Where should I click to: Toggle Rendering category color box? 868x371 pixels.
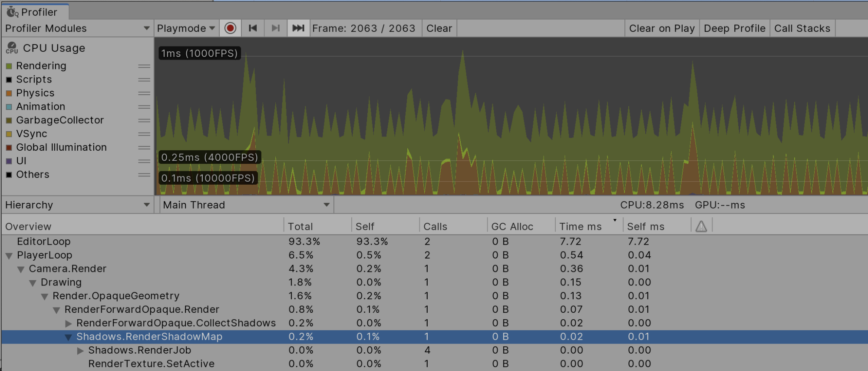pos(9,66)
